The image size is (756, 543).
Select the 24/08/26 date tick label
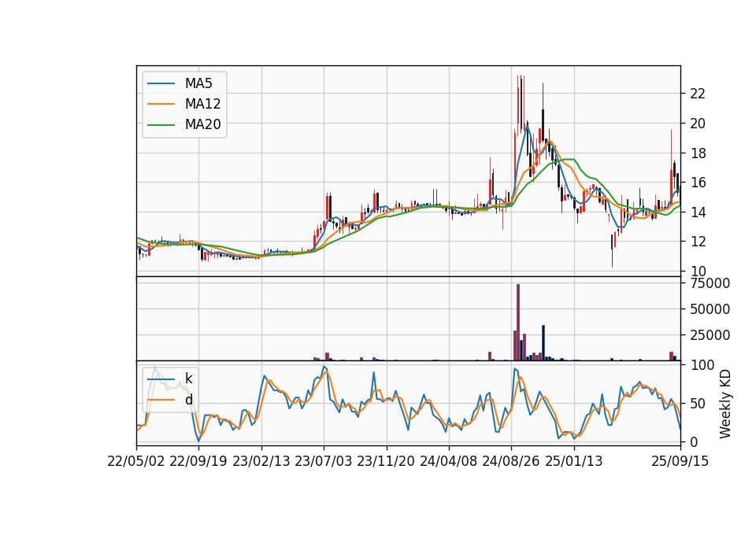click(511, 461)
